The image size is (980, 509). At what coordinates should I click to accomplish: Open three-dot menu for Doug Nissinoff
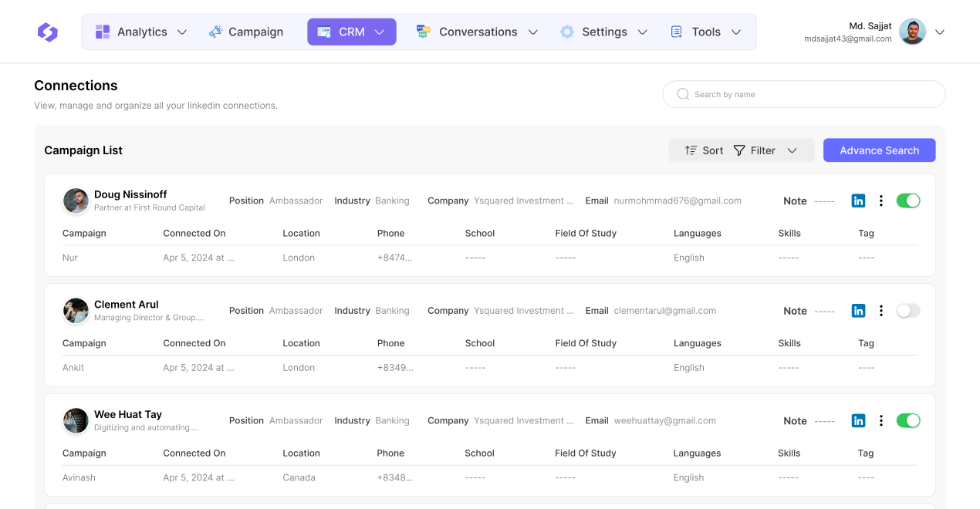(x=880, y=201)
